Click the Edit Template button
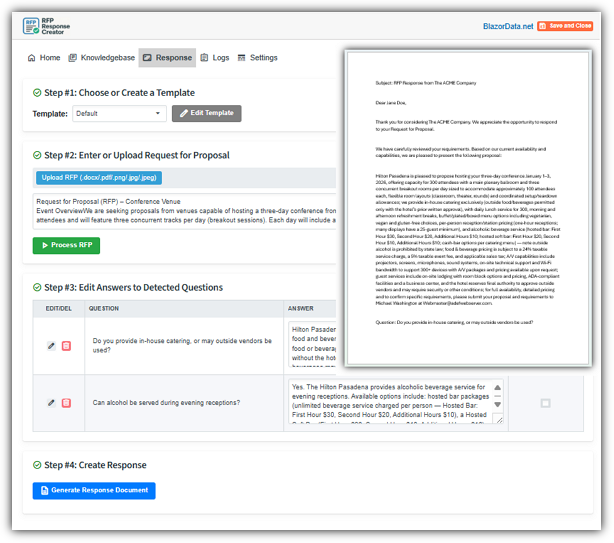Image resolution: width=614 pixels, height=543 pixels. (207, 114)
